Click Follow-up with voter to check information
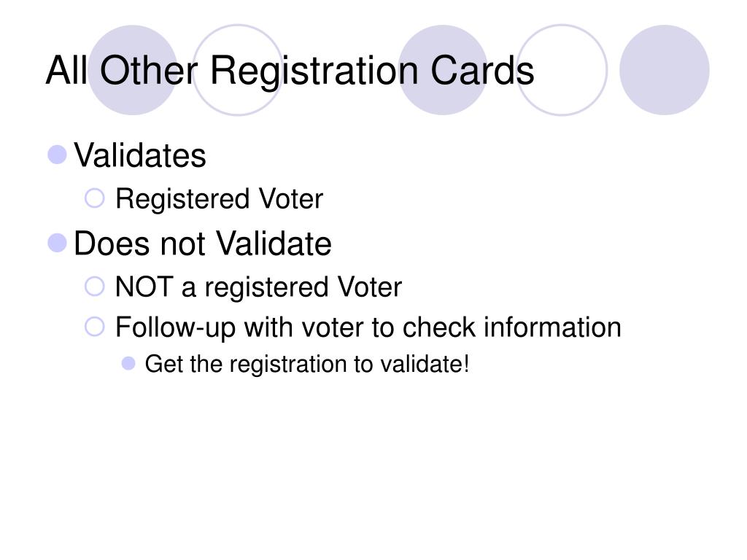 (x=368, y=327)
